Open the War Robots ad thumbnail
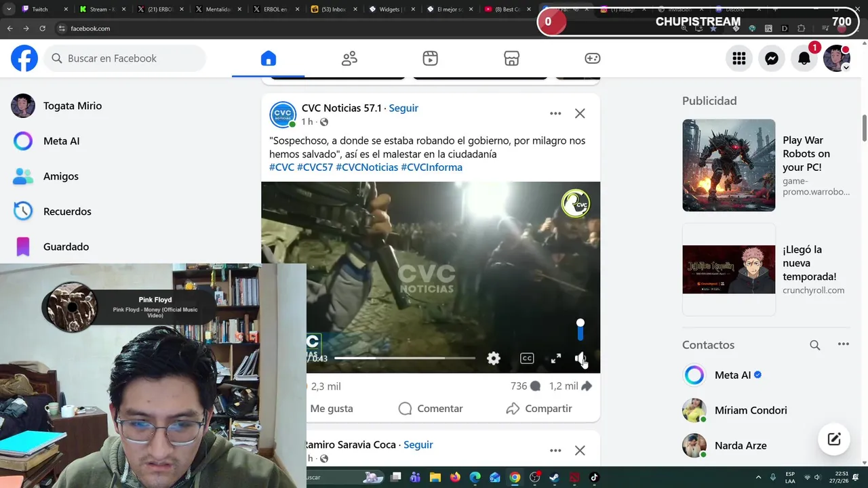This screenshot has height=488, width=868. [728, 165]
